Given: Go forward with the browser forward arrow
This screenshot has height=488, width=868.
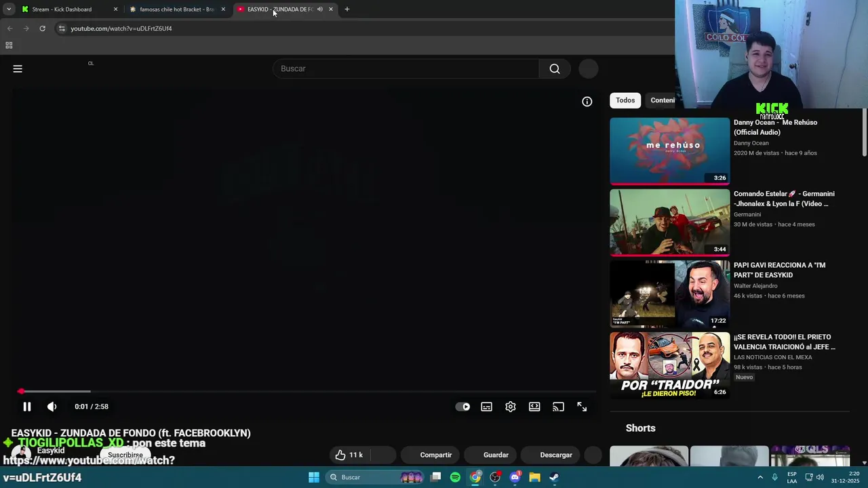Looking at the screenshot, I should 26,28.
